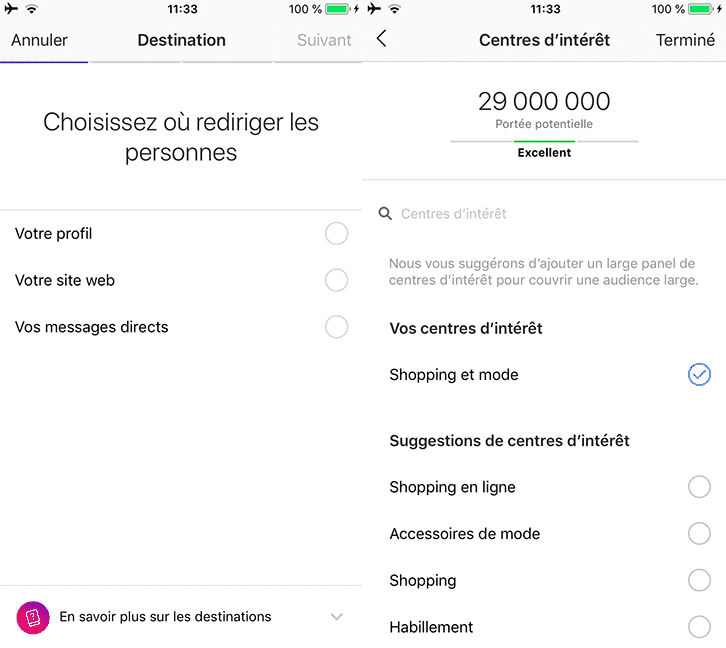Tap the back arrow on Centres d'intérêt
726x648 pixels.
tap(381, 39)
